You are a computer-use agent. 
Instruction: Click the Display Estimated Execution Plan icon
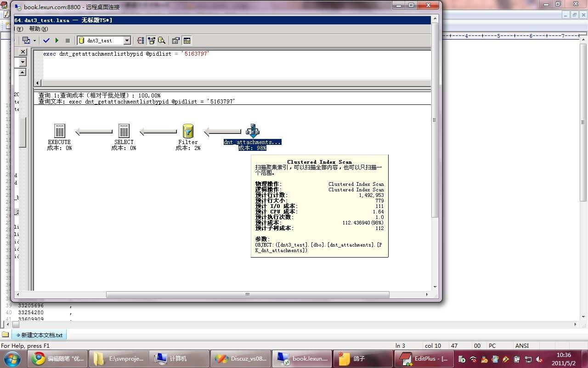[x=141, y=40]
